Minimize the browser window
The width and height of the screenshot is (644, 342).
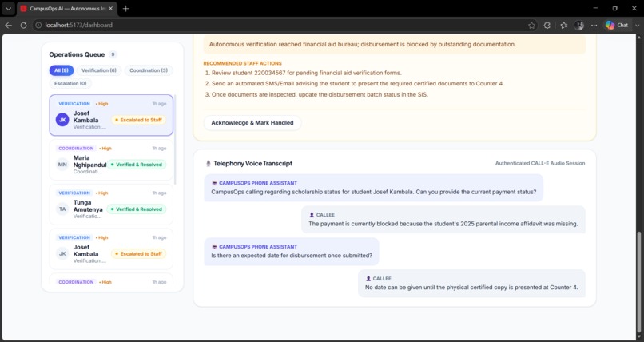595,8
